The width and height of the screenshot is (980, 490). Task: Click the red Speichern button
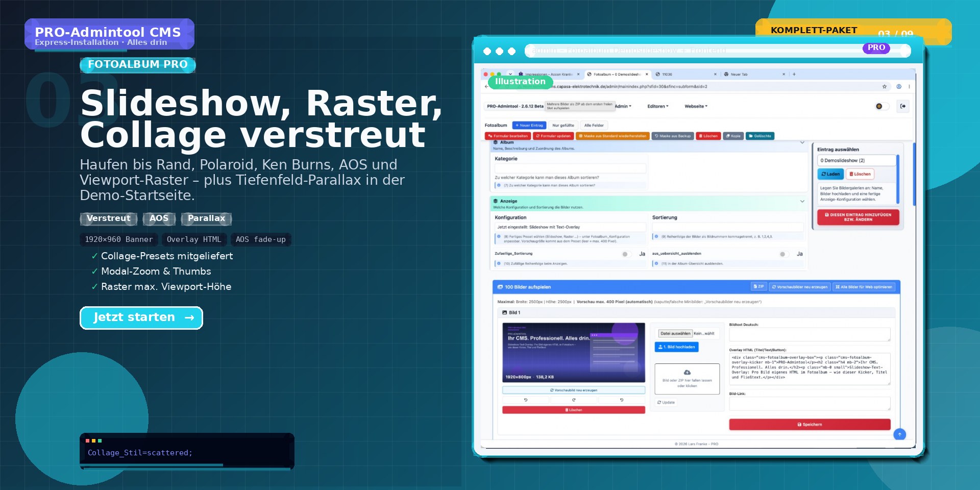tap(810, 425)
